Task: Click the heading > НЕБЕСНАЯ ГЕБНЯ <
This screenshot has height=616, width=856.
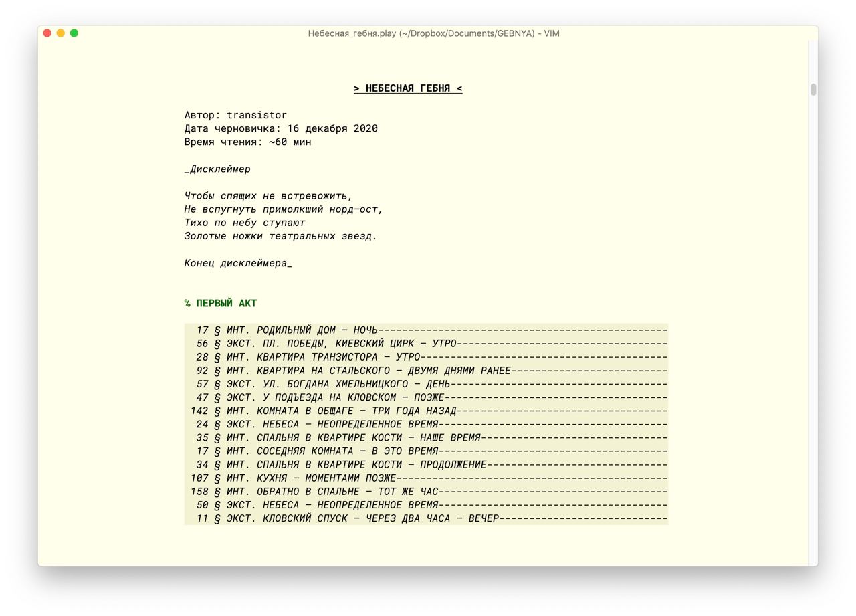Action: pyautogui.click(x=408, y=88)
